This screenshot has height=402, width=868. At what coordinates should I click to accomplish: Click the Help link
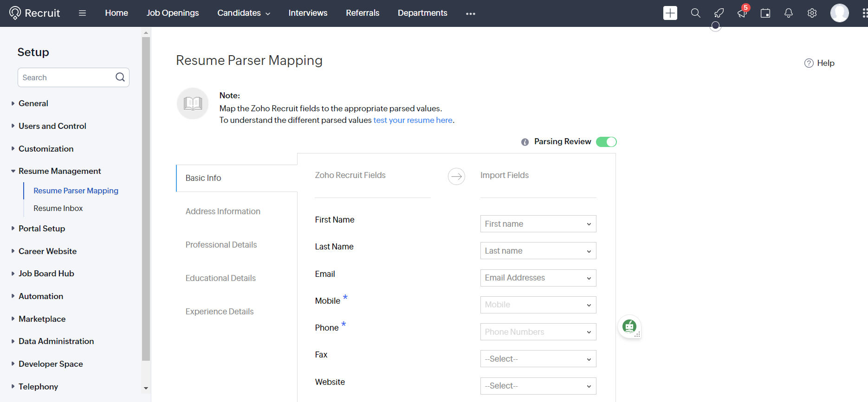(820, 63)
